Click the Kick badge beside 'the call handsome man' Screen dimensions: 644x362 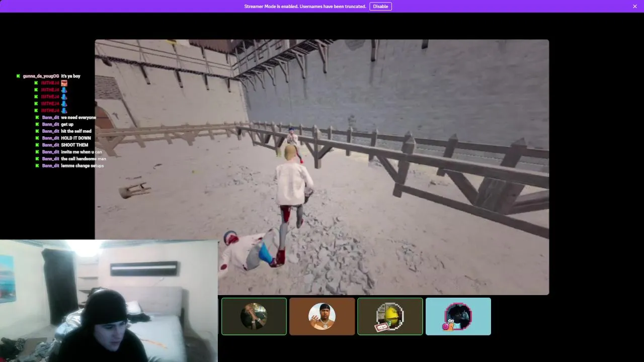point(36,159)
